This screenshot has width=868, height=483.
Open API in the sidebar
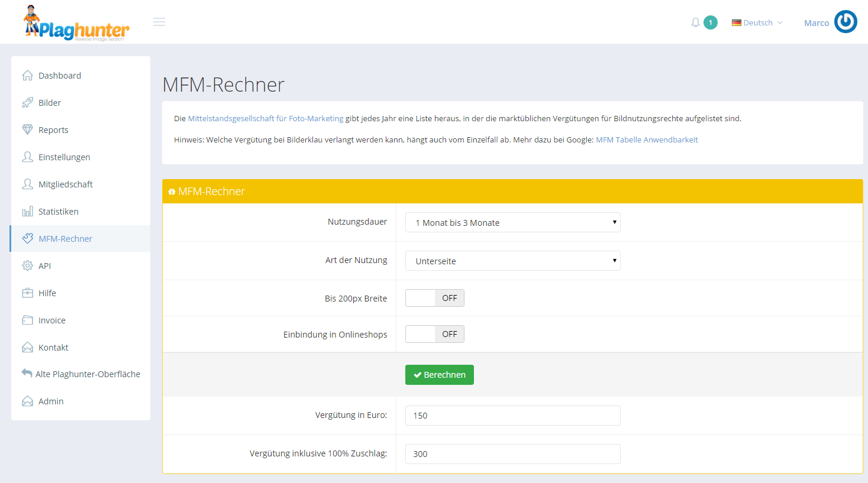click(80, 265)
